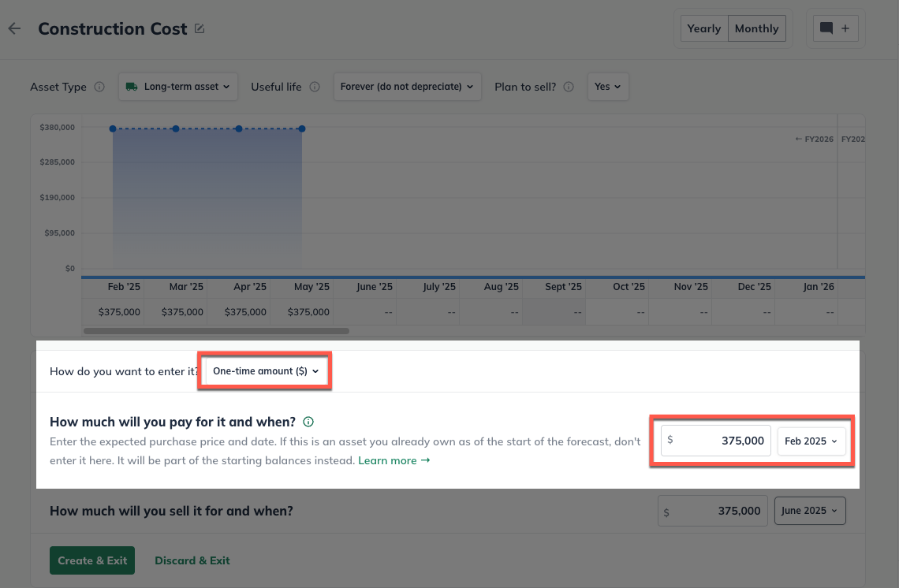Click the back arrow to exit Construction Cost
This screenshot has height=588, width=899.
14,28
